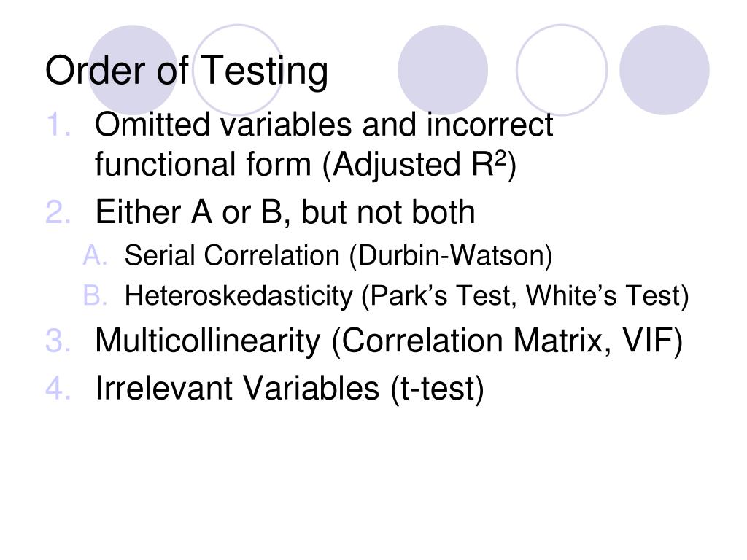Image resolution: width=747 pixels, height=560 pixels.
Task: Select 'Serial Correlation (Durbin-Watson)' line
Action: (x=338, y=256)
